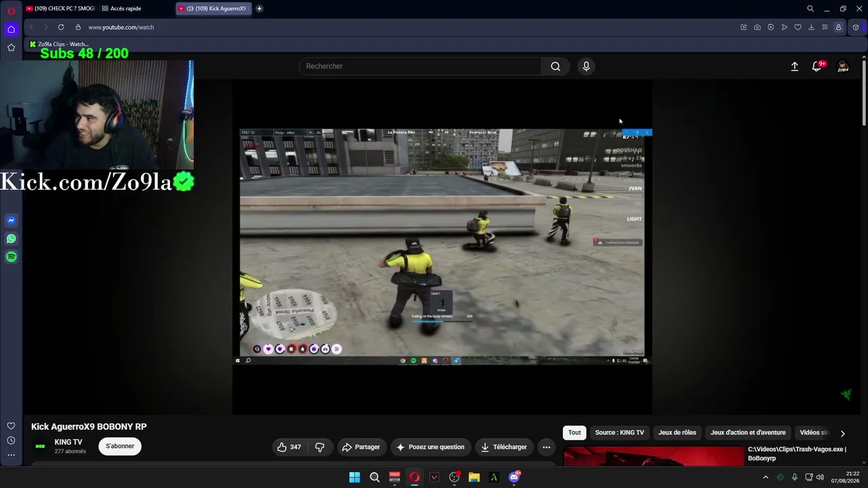Viewport: 868px width, 488px height.
Task: Show hidden system tray icons
Action: (x=766, y=477)
